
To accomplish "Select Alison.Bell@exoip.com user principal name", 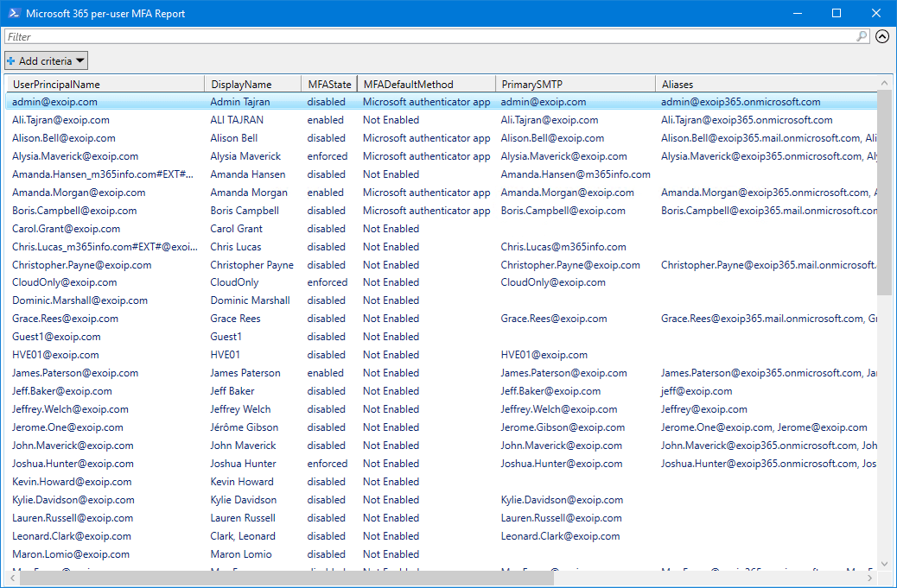I will tap(63, 138).
